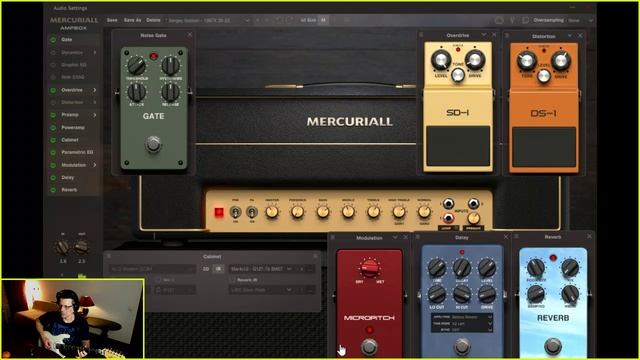This screenshot has height=360, width=640.
Task: Click the MICROPITCH Dry/Wet knob
Action: click(369, 269)
